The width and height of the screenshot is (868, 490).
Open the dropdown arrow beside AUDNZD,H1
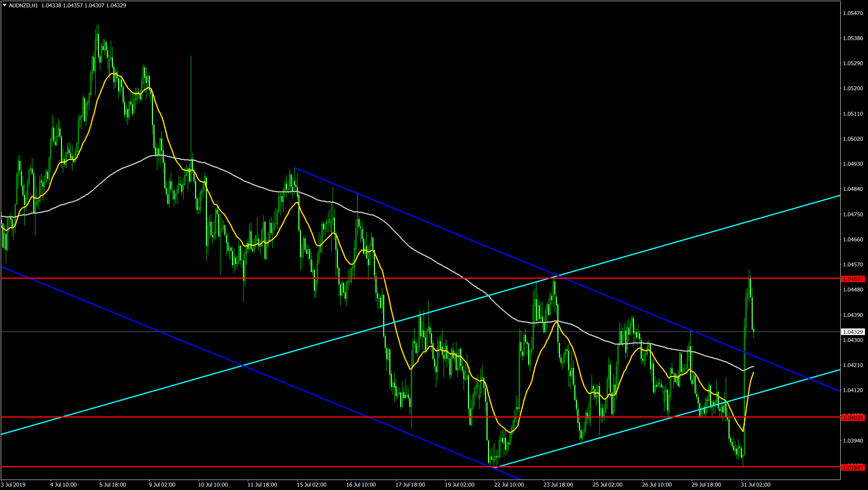[x=4, y=5]
